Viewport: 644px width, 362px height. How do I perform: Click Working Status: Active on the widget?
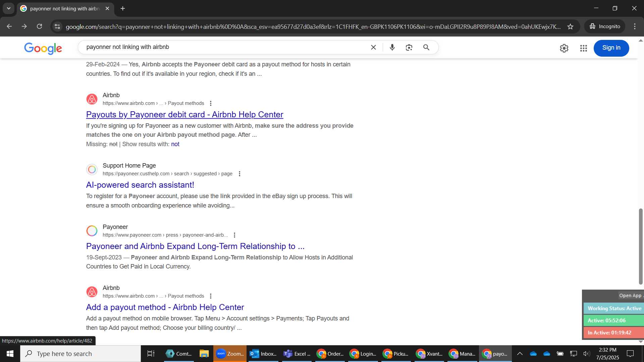point(614,308)
